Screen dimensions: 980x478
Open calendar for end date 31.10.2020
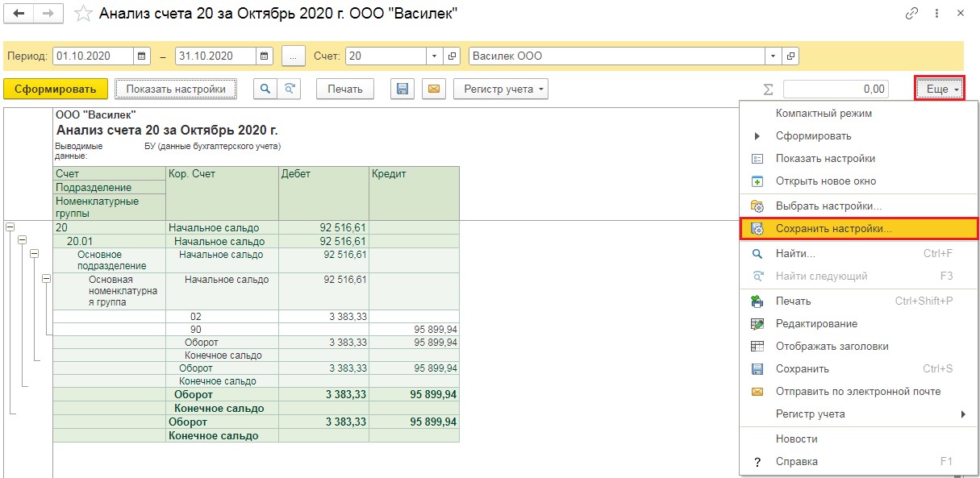click(265, 56)
